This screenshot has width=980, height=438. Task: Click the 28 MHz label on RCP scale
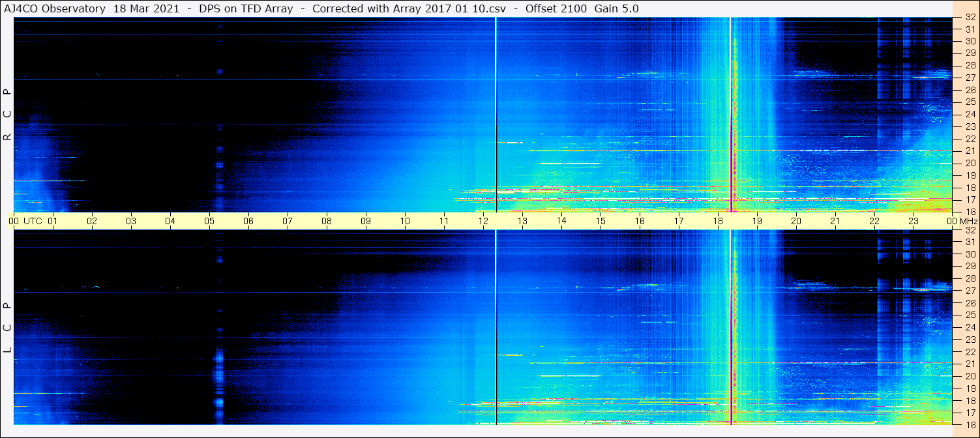coord(970,65)
